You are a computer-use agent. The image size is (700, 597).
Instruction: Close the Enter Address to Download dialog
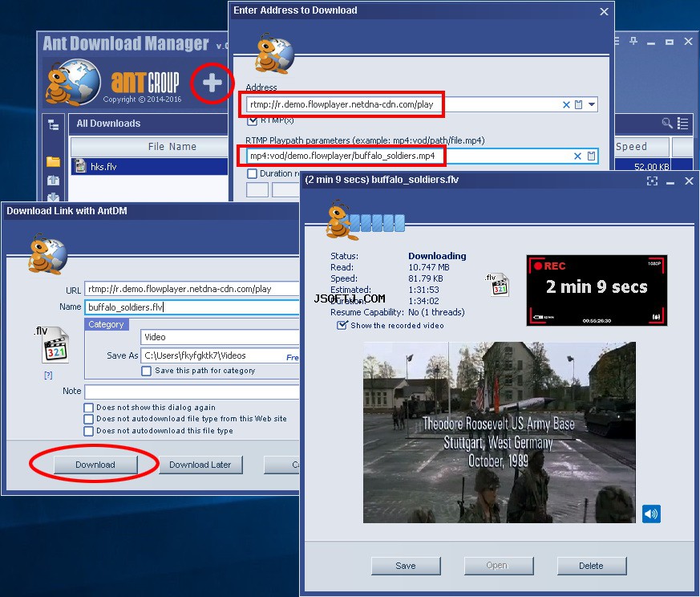pos(604,11)
